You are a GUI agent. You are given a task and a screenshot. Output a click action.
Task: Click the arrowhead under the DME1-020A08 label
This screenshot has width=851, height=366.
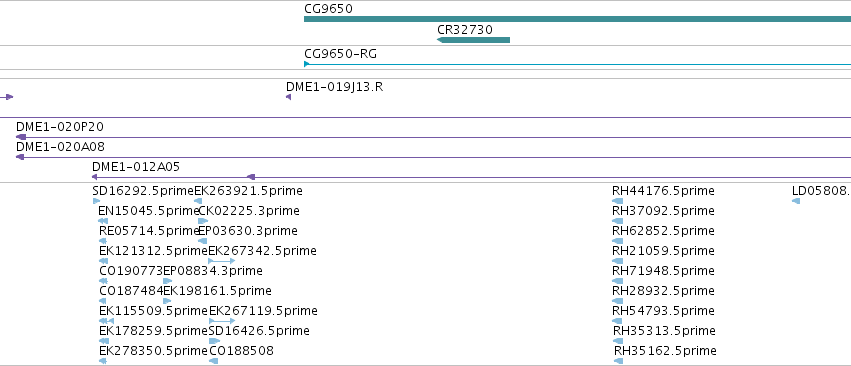20,157
